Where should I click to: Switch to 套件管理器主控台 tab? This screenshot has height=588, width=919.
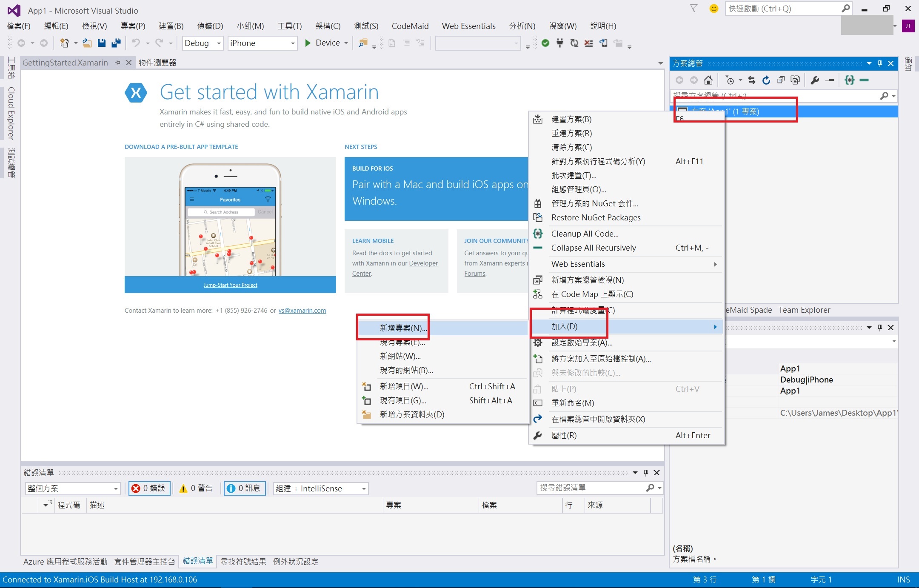pos(145,562)
